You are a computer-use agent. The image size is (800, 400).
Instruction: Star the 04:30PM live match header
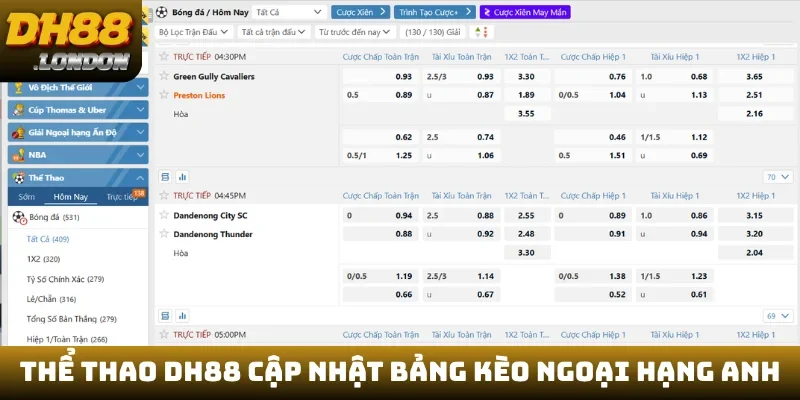[x=164, y=56]
